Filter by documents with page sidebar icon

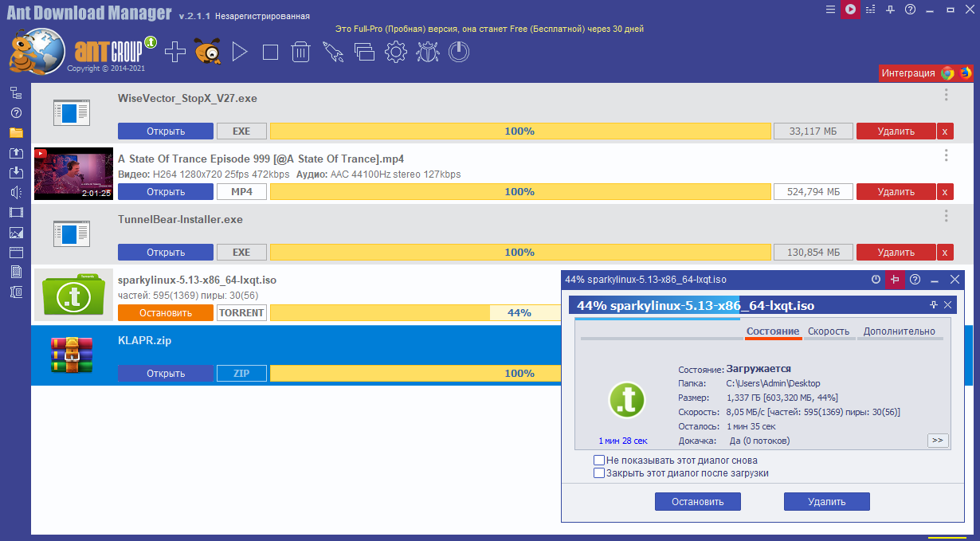click(x=16, y=272)
